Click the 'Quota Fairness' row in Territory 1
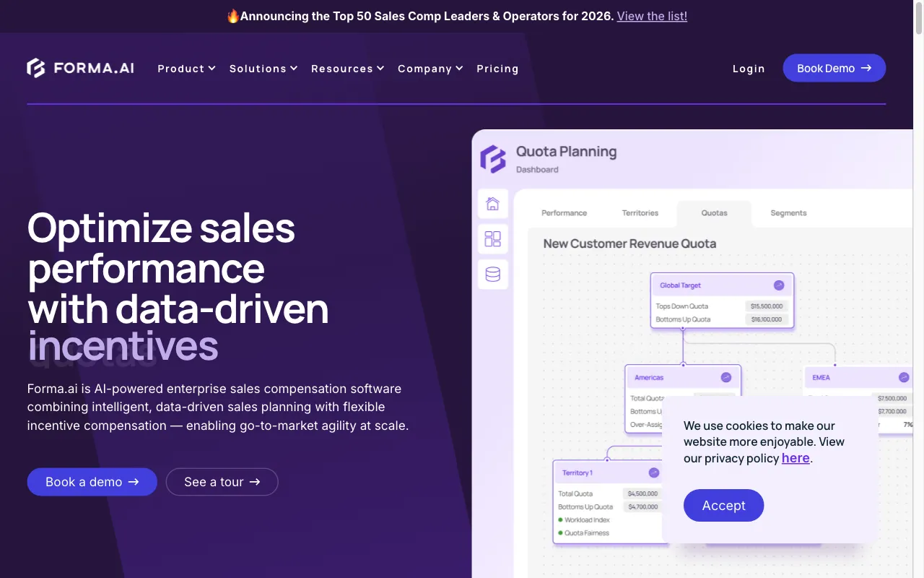This screenshot has width=924, height=578. (583, 533)
